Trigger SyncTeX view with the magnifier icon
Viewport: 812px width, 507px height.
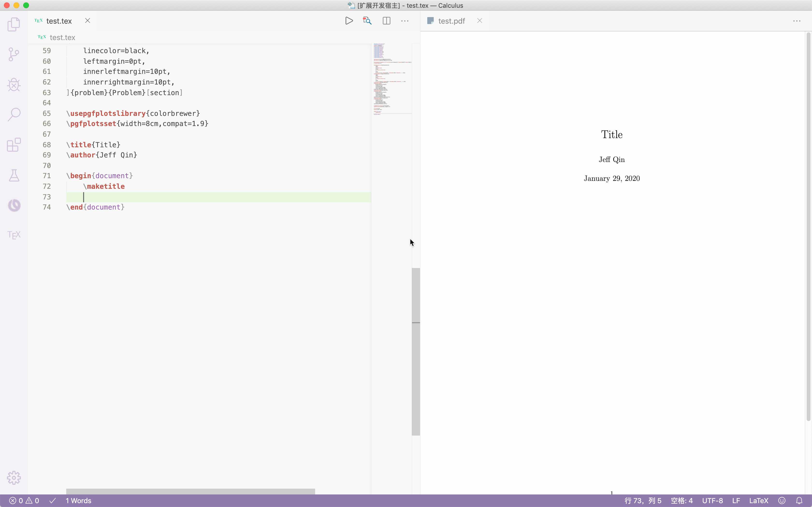pyautogui.click(x=367, y=21)
